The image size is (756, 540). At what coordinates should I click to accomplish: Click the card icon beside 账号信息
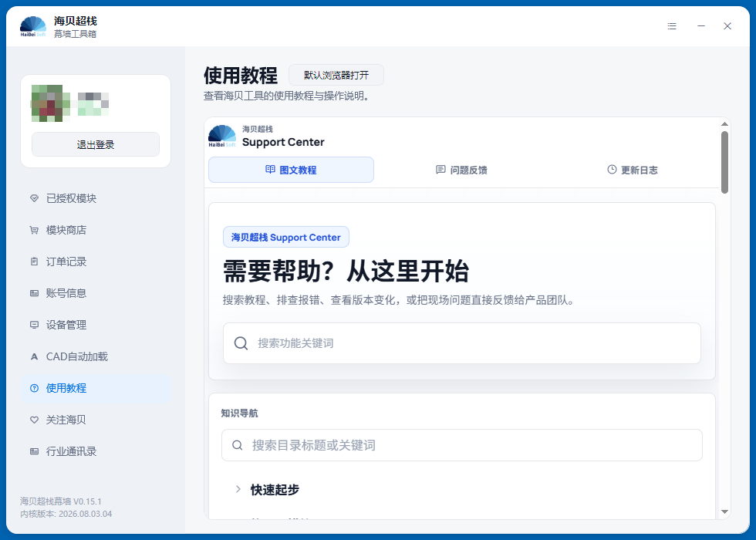coord(34,293)
